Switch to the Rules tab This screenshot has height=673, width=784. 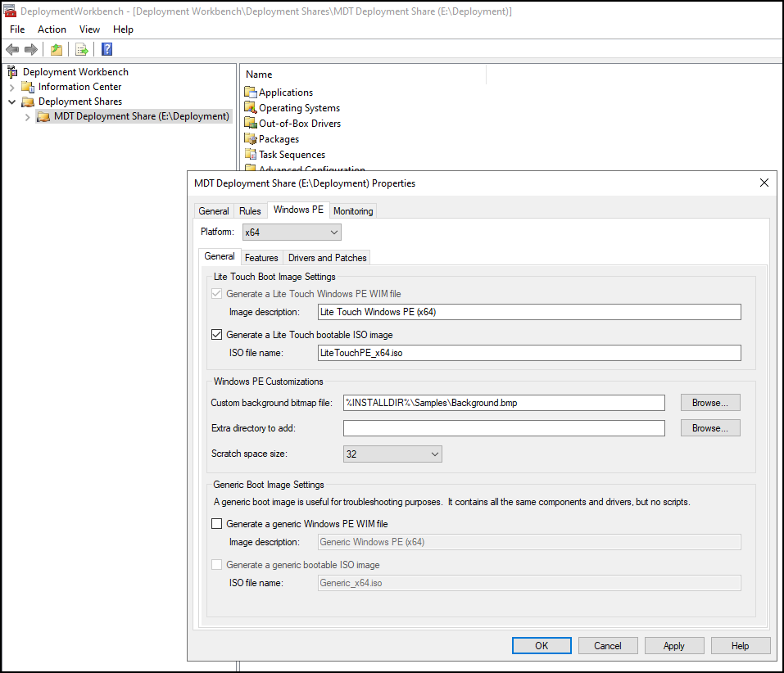(x=250, y=211)
